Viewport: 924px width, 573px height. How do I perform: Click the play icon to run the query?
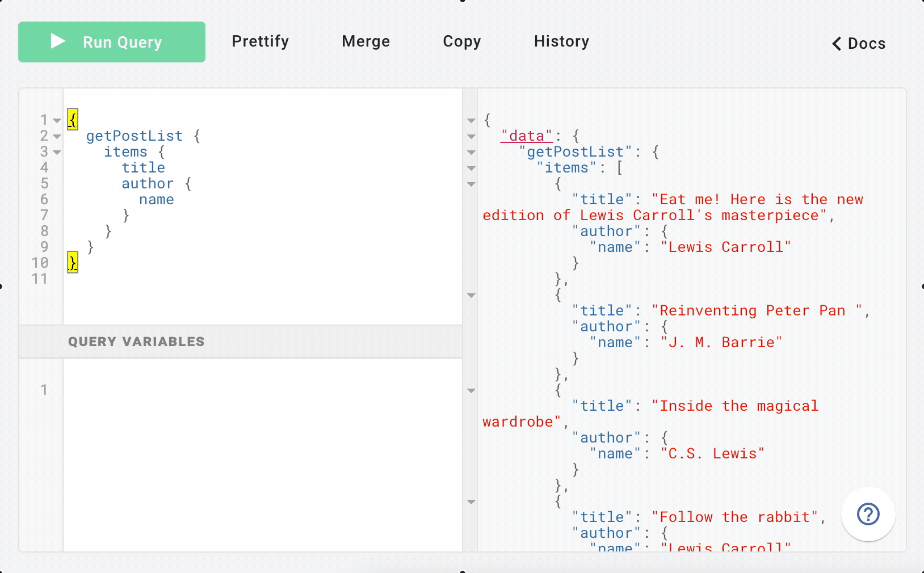tap(56, 41)
